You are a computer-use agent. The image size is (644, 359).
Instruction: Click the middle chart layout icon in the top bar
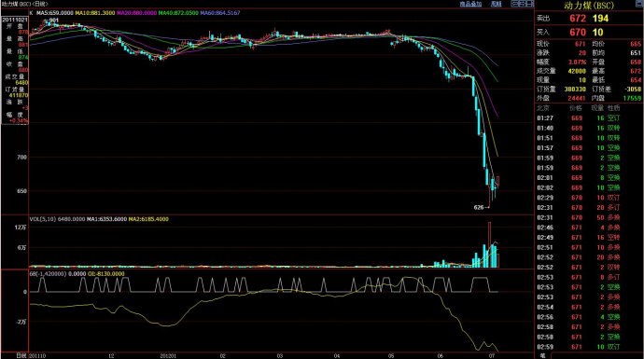click(x=522, y=4)
